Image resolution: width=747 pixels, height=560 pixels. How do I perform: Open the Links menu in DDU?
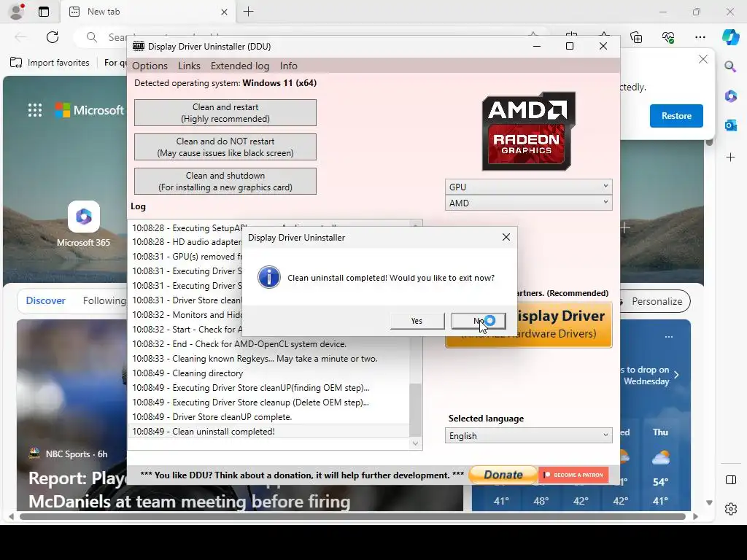(189, 66)
